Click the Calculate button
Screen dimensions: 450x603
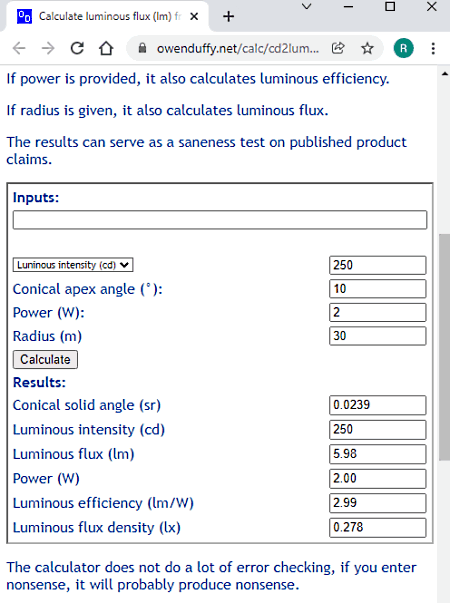(x=45, y=360)
